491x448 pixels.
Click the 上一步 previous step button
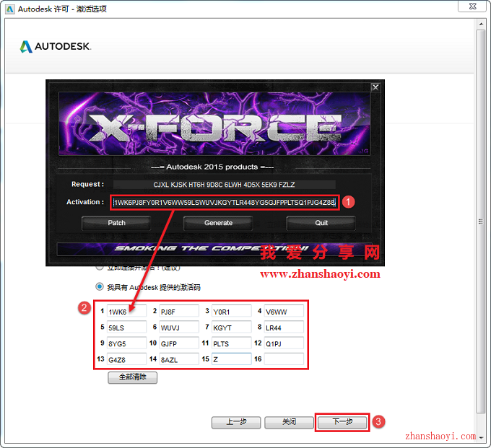coord(236,422)
